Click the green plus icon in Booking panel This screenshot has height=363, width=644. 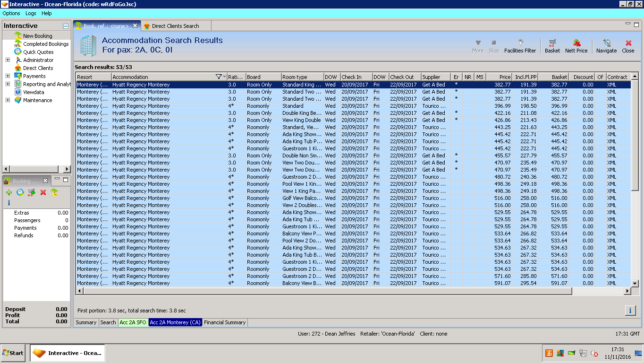pyautogui.click(x=9, y=192)
